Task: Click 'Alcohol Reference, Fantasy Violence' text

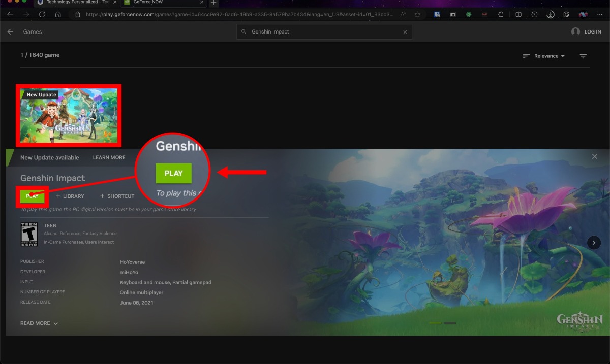Action: (80, 234)
